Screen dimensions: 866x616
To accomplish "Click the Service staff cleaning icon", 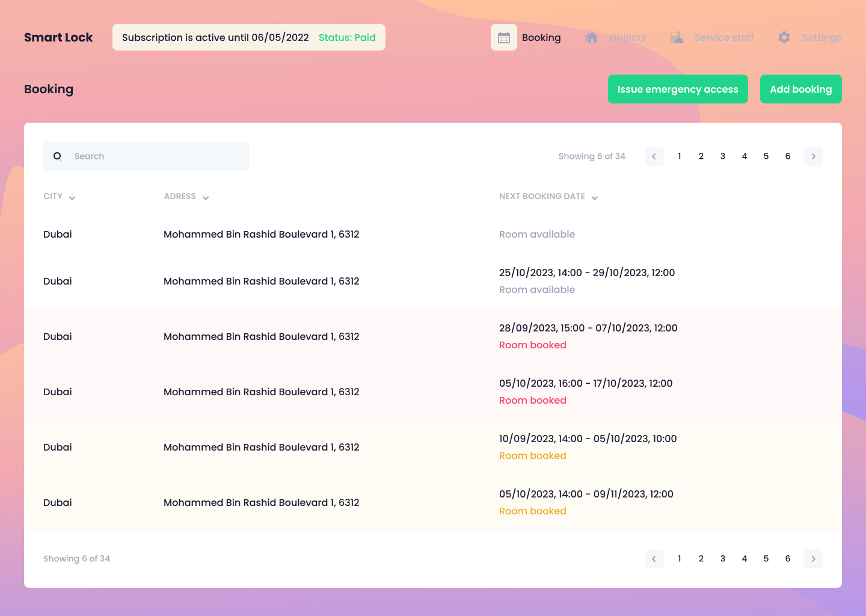I will click(677, 37).
